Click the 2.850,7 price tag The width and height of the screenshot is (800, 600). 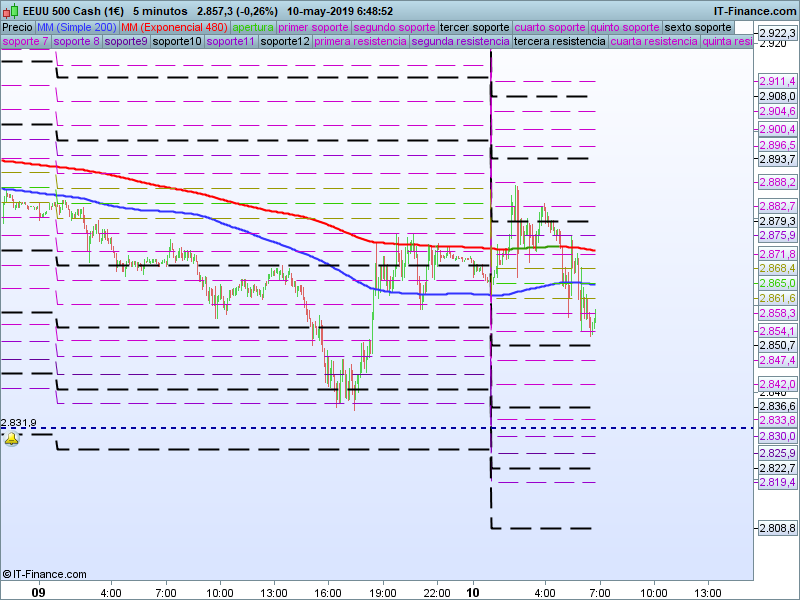tap(777, 345)
